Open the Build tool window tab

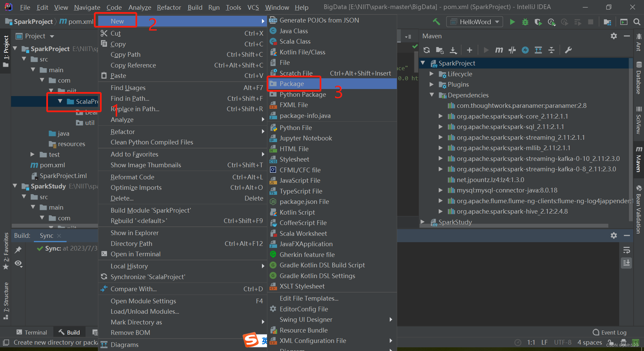(x=69, y=332)
